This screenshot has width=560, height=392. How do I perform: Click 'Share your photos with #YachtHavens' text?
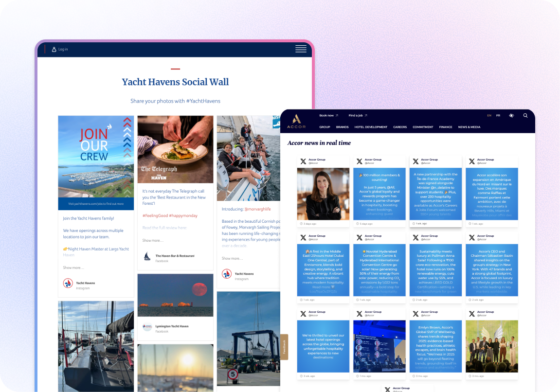coord(175,101)
